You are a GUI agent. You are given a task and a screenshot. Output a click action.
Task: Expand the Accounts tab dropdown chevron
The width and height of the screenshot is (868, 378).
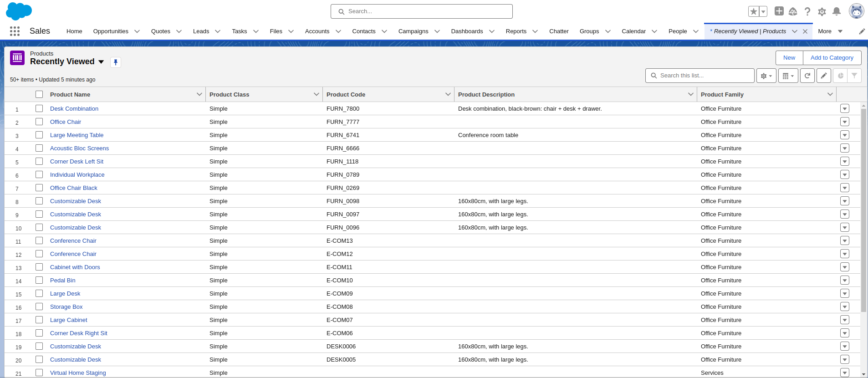click(x=338, y=31)
